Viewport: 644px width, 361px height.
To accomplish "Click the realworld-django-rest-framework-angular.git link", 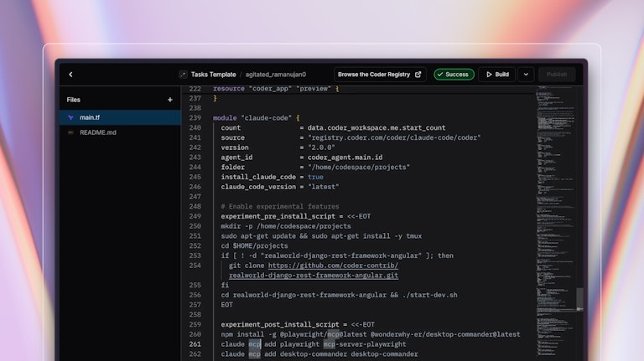I will pos(314,276).
